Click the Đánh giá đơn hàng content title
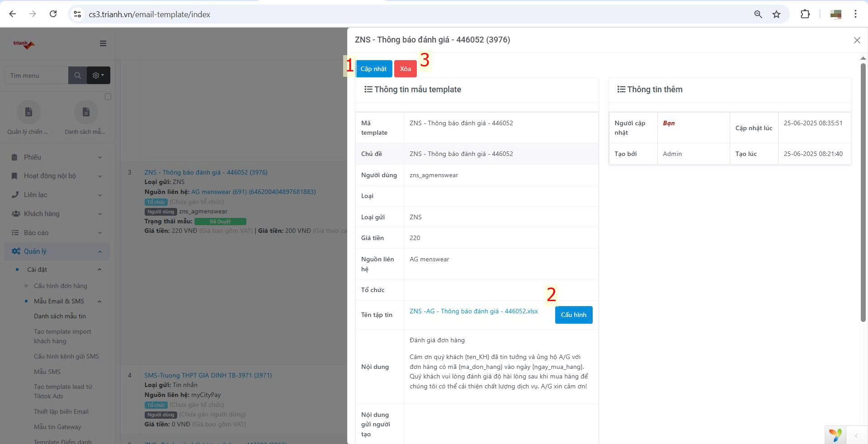The width and height of the screenshot is (868, 444). coord(437,340)
